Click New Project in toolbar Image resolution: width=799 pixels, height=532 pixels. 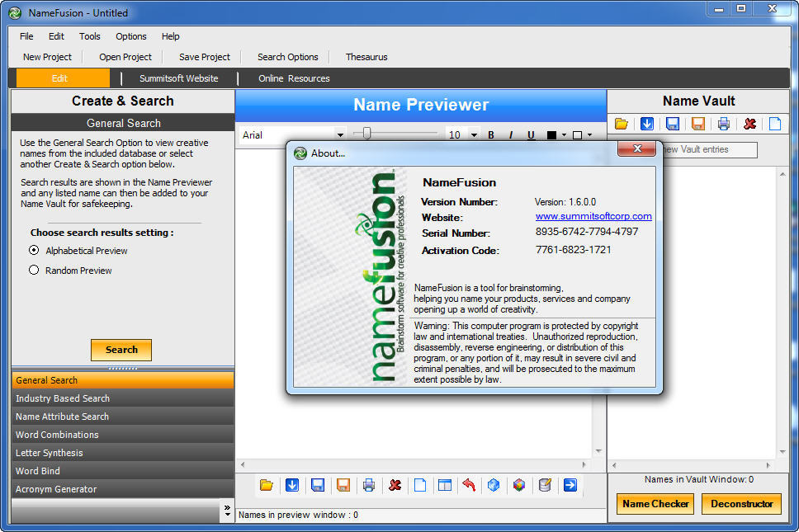pos(47,57)
